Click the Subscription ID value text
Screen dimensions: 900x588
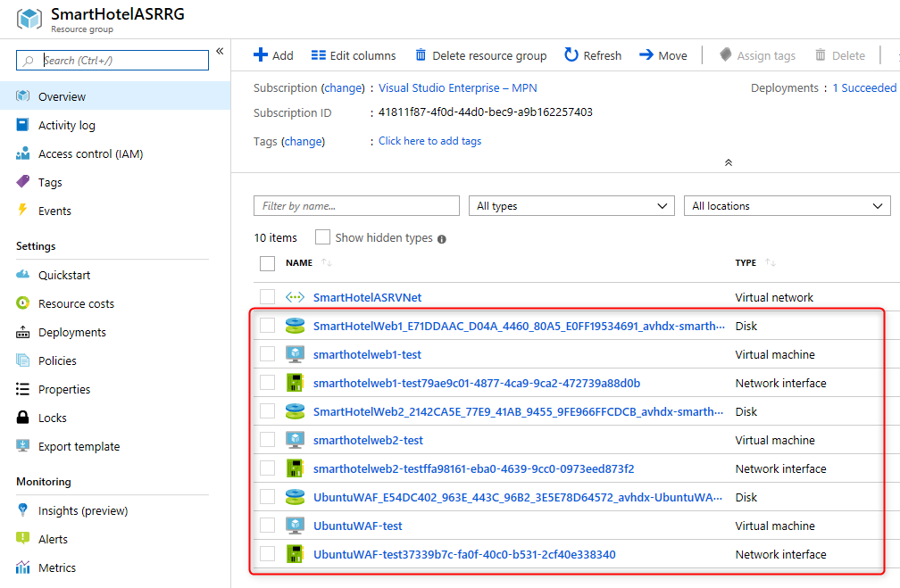point(485,112)
